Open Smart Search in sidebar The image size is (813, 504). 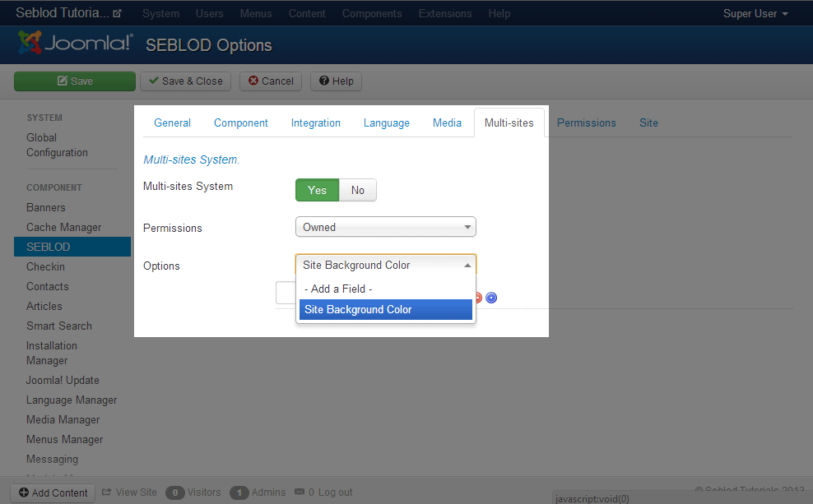point(59,326)
